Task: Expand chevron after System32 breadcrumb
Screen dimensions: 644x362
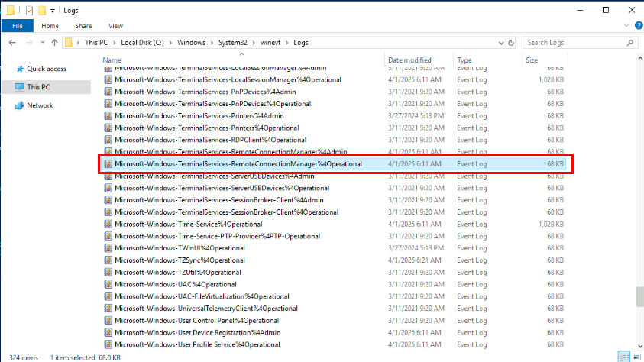Action: (x=254, y=43)
